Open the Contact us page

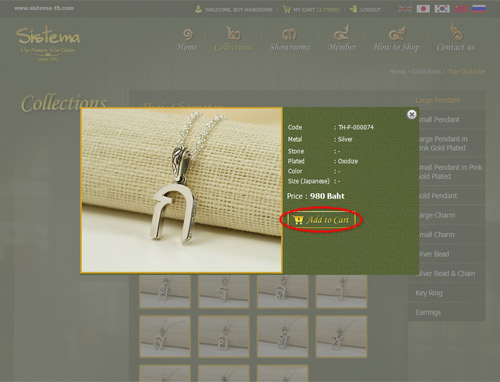455,37
